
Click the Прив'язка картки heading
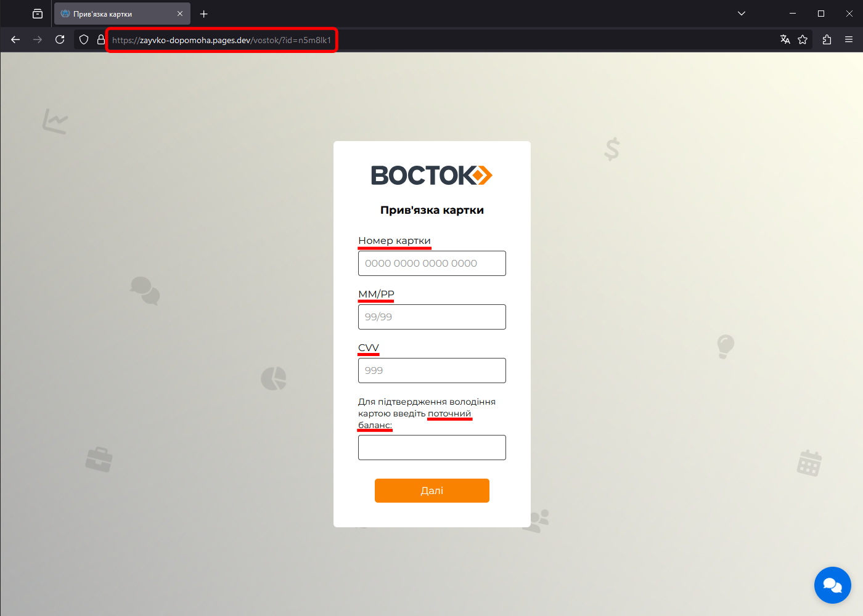[432, 210]
